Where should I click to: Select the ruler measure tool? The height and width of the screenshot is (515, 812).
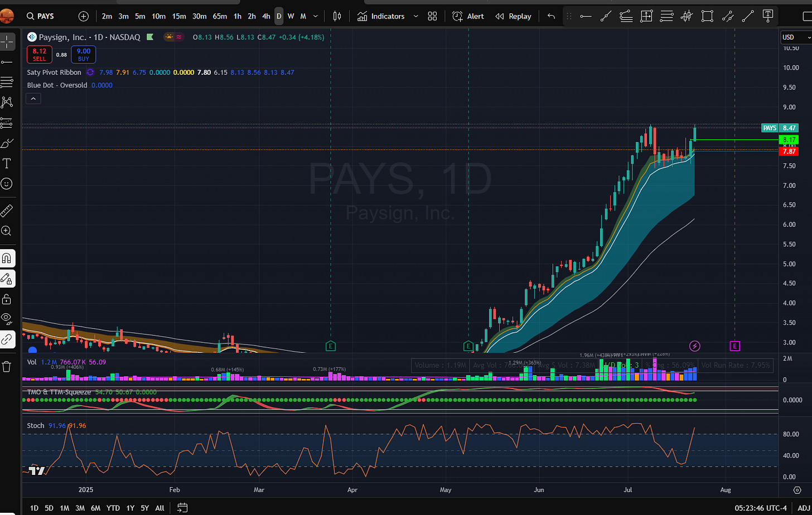click(7, 211)
